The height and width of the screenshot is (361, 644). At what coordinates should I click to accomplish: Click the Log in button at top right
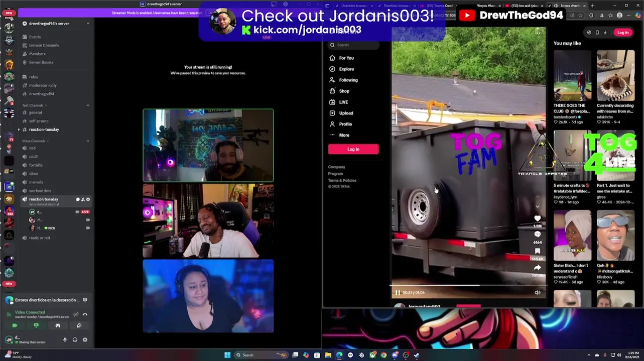click(623, 33)
